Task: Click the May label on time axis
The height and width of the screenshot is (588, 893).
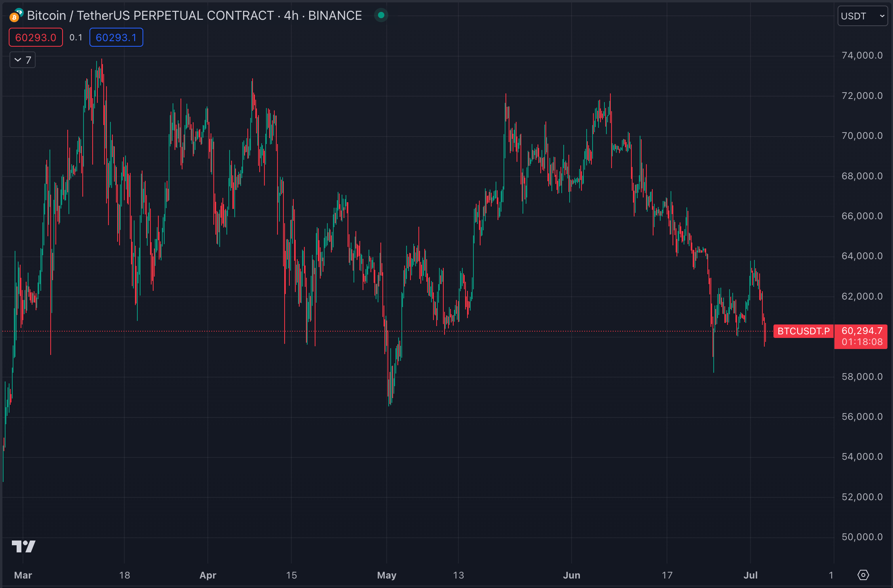Action: pos(386,575)
